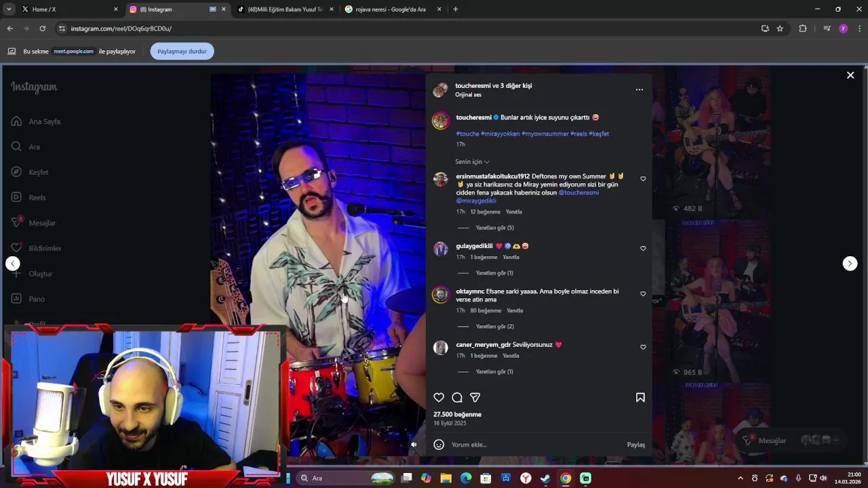Expand 'Yanıtları gör (5)' replies
Viewport: 868px width, 488px height.
(x=494, y=228)
